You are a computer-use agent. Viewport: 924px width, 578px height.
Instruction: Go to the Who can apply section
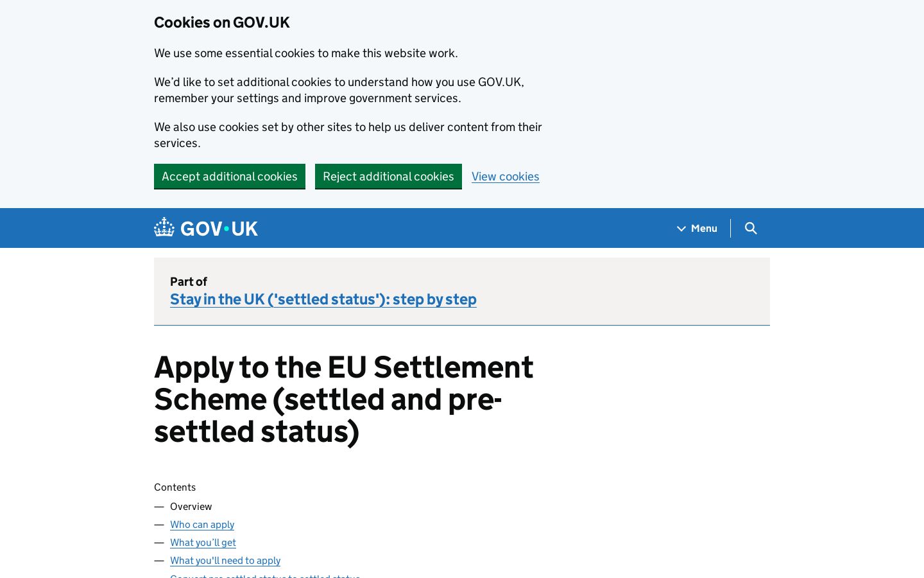[202, 524]
